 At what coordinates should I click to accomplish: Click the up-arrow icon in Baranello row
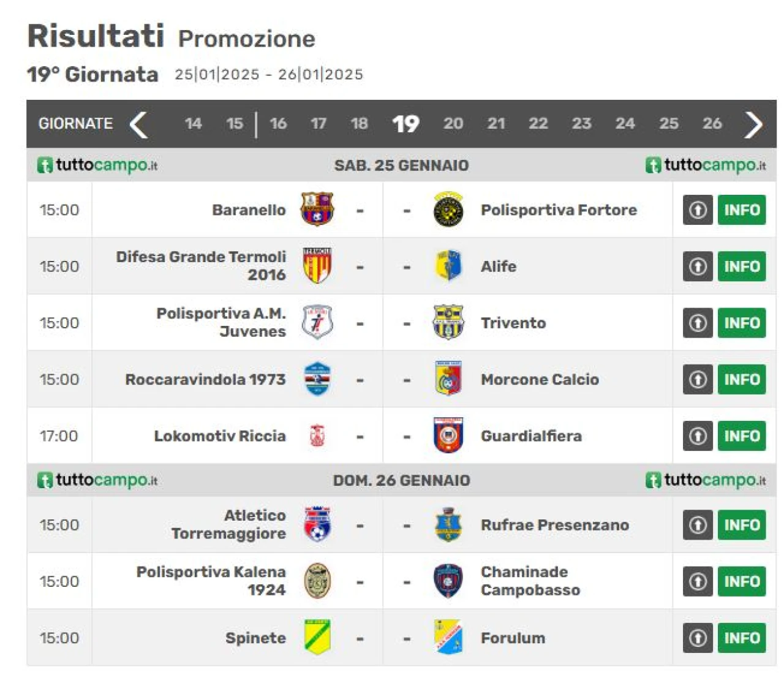(698, 210)
